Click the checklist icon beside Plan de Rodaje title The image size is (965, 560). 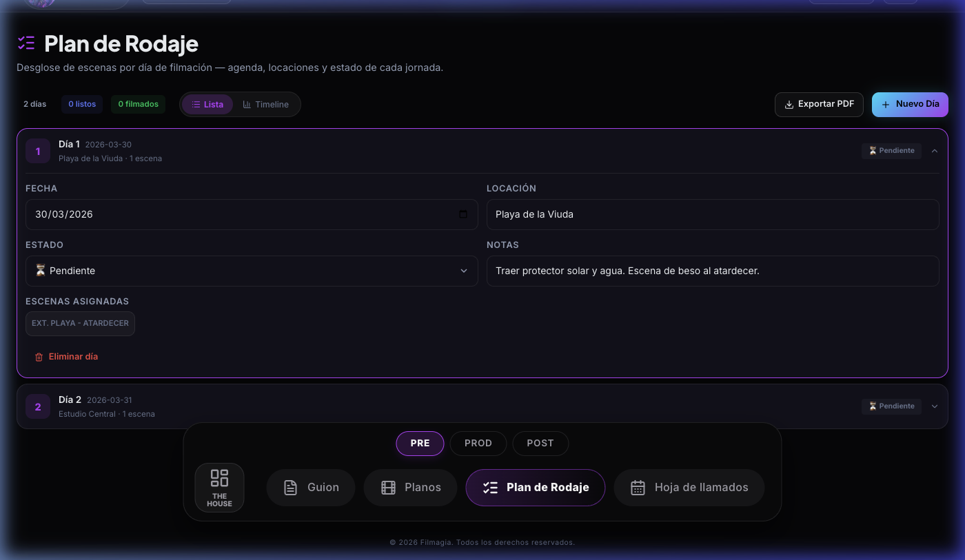click(26, 43)
